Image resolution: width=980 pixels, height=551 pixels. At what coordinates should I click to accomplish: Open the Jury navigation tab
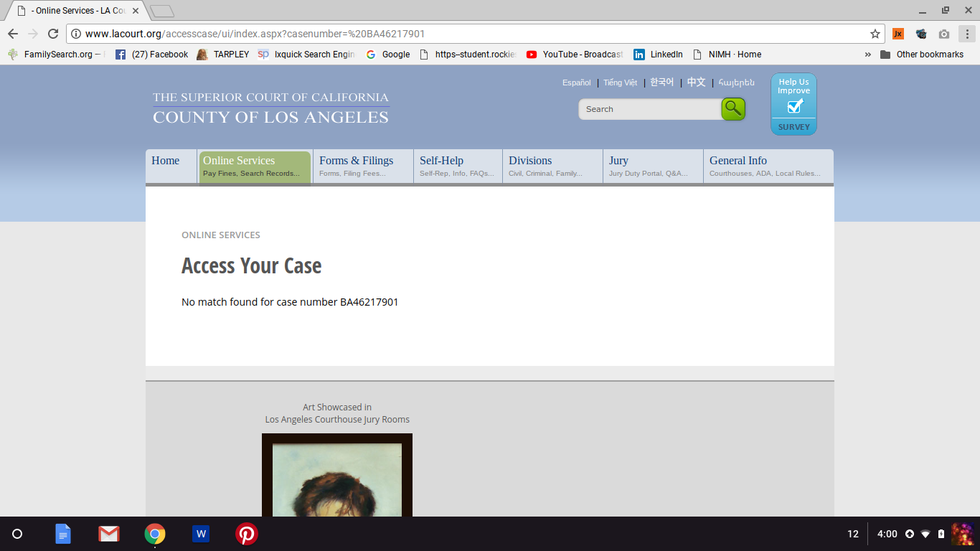653,166
